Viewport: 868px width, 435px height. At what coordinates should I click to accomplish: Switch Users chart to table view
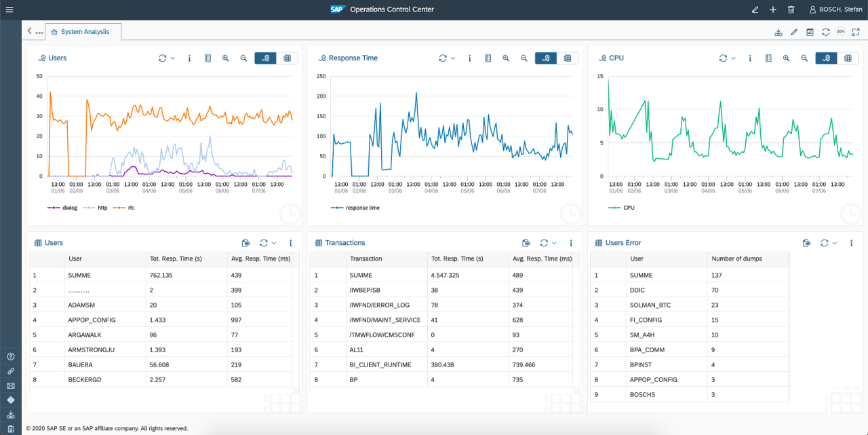tap(288, 58)
